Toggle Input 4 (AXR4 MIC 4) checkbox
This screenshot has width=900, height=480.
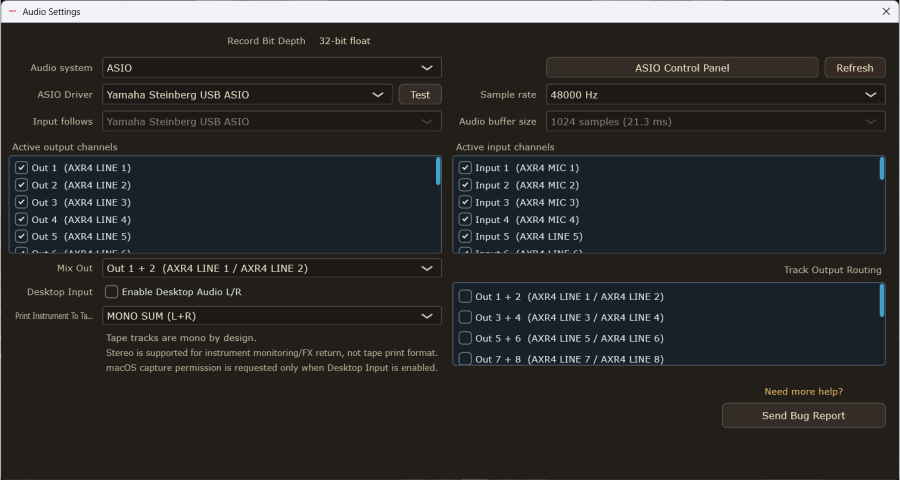(x=465, y=219)
